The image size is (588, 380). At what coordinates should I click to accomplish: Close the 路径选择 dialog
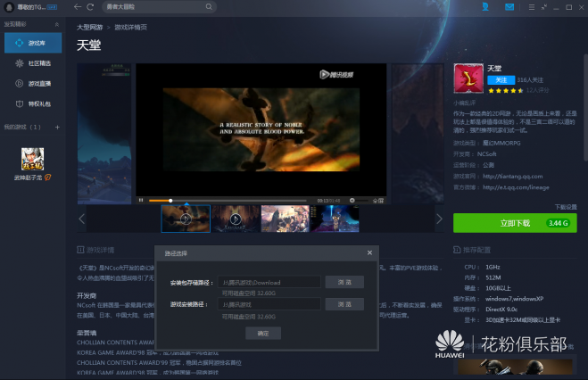click(x=369, y=253)
